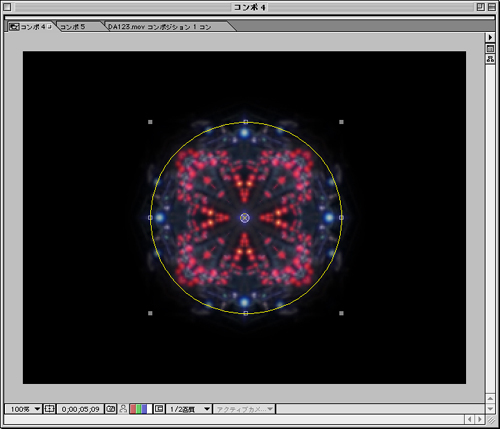This screenshot has height=429, width=500.
Task: Click the window resize grip corner
Action: (491, 420)
